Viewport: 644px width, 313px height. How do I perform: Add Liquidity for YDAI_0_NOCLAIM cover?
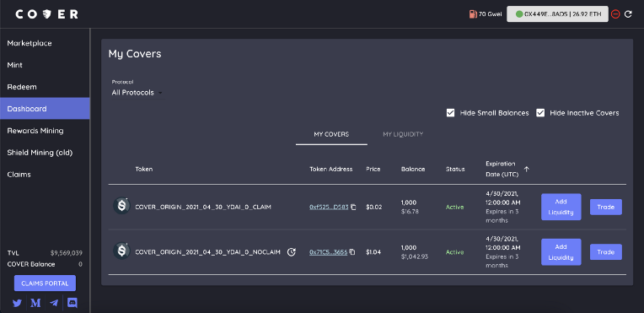pyautogui.click(x=561, y=251)
